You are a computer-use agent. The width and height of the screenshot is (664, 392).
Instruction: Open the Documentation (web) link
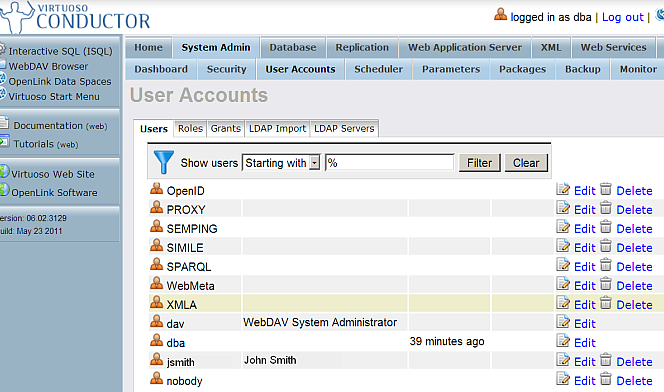[60, 126]
